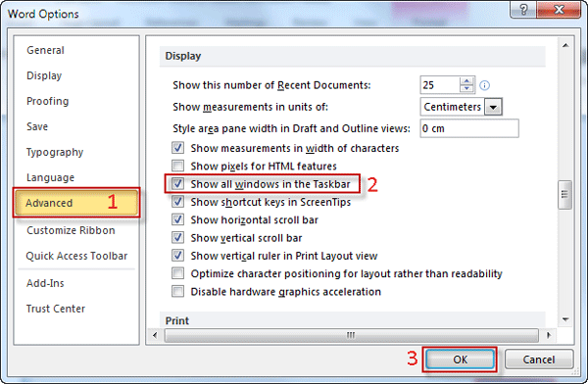Click 'Show measurements in units of:' label
The width and height of the screenshot is (588, 384).
(250, 107)
